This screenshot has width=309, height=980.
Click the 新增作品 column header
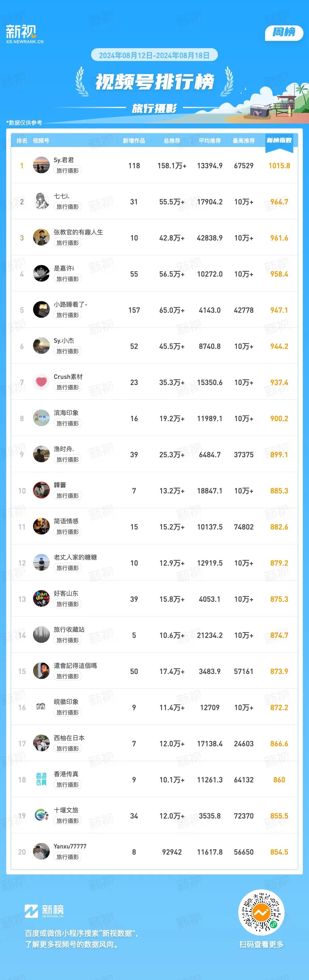(134, 141)
